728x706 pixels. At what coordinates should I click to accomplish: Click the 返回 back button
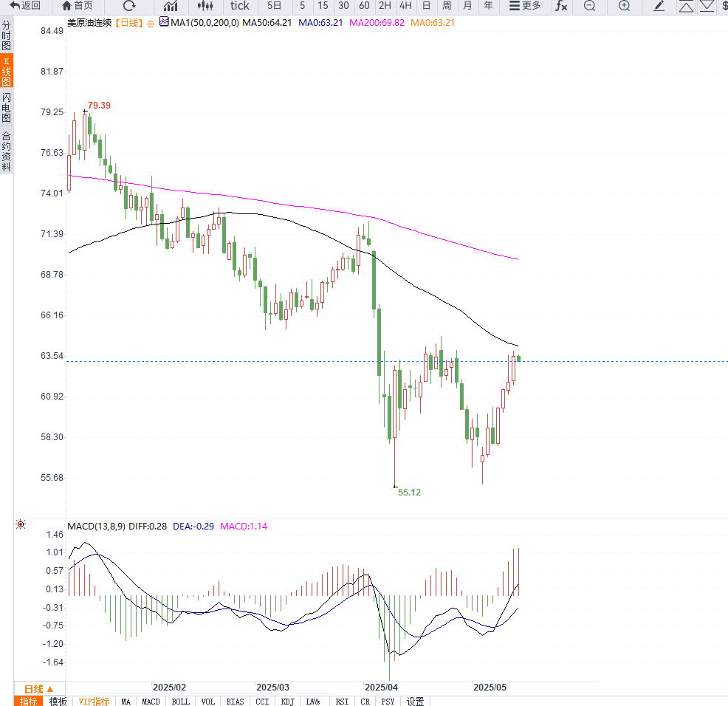(x=24, y=6)
